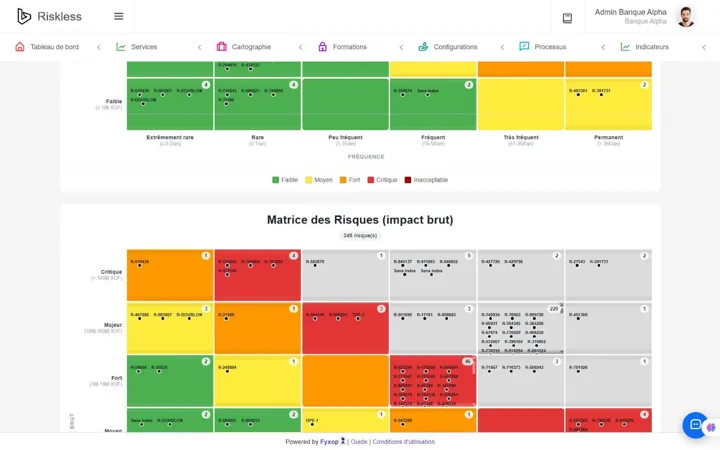The height and width of the screenshot is (450, 720).
Task: Open the Services menu
Action: [144, 47]
